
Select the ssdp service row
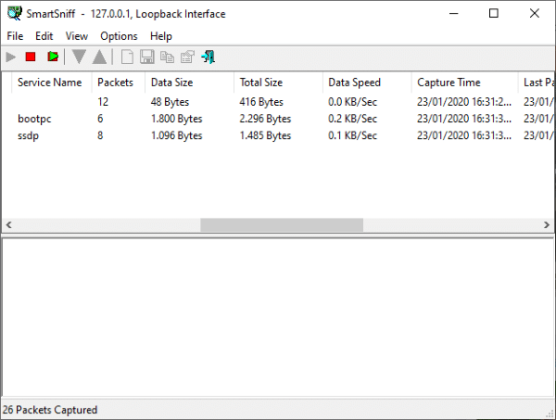click(x=278, y=136)
